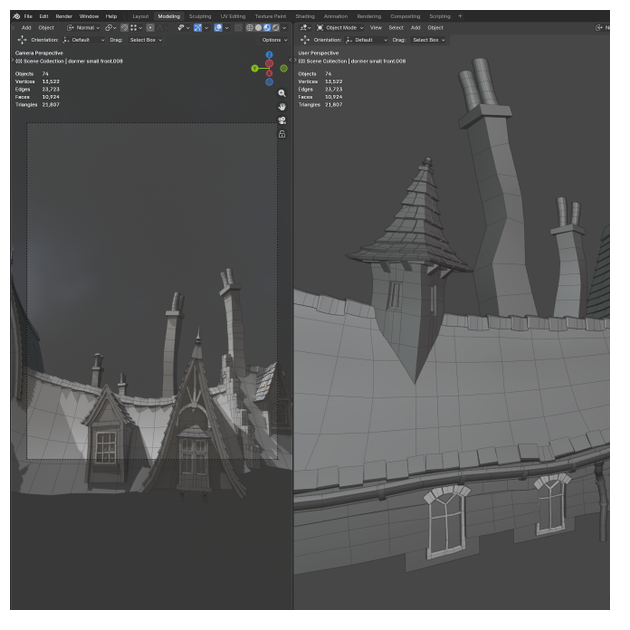Select rendered viewport shading

[276, 28]
